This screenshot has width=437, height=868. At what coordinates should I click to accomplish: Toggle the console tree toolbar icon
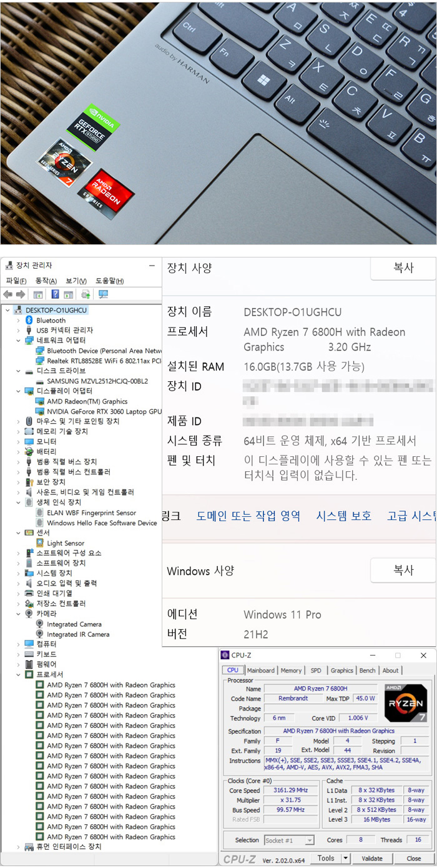pos(38,294)
